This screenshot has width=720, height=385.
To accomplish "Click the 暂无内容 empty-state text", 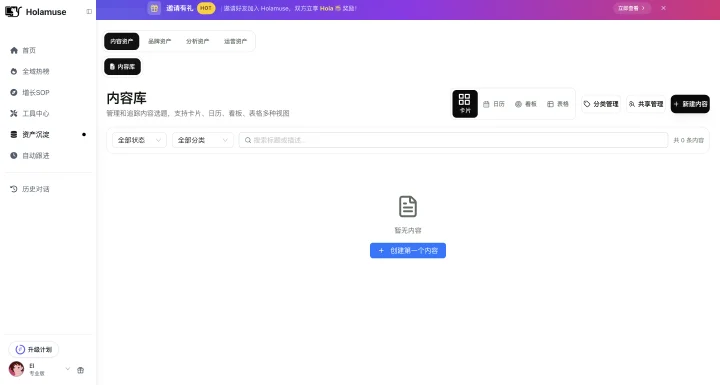I will pos(408,230).
